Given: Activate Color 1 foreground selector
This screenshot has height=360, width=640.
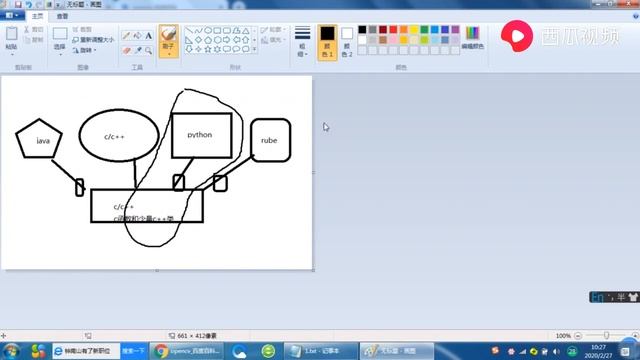Looking at the screenshot, I should (327, 42).
